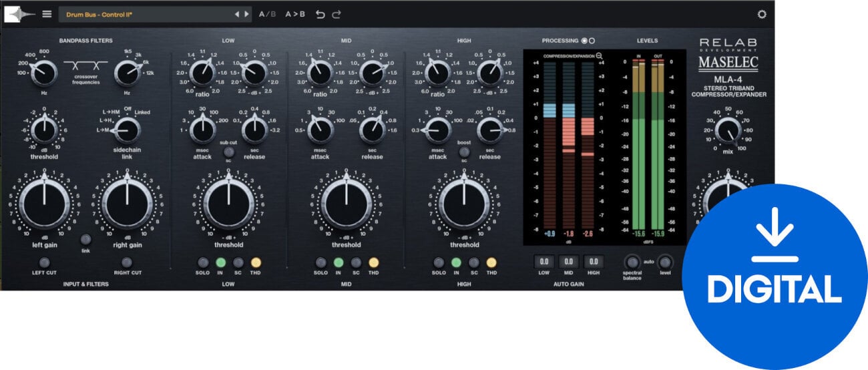Toggle RIGHT CUT button
868x370 pixels.
(128, 262)
